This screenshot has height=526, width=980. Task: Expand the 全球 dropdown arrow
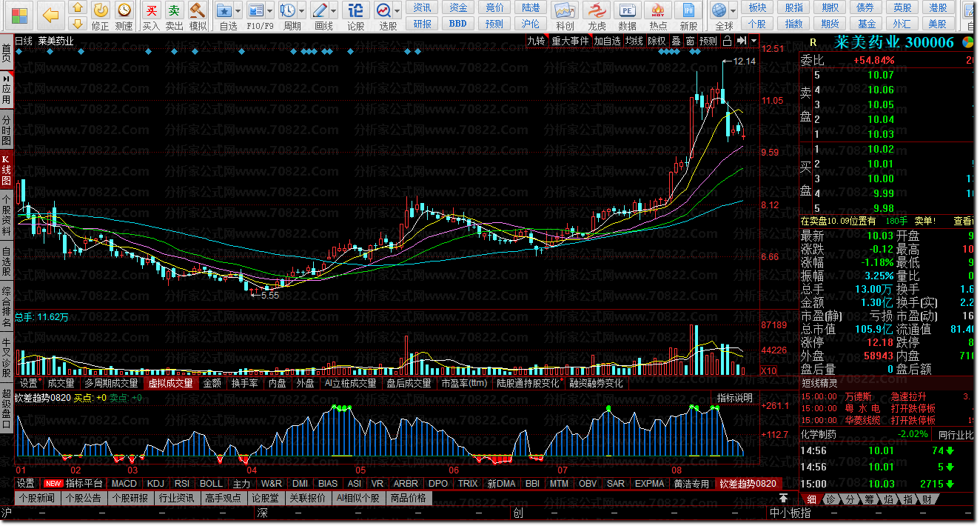733,11
